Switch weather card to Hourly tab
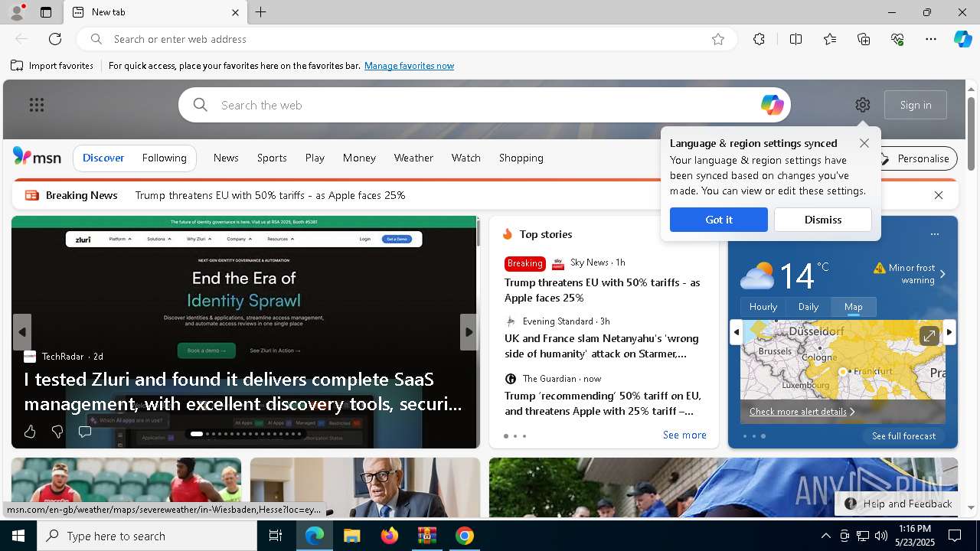This screenshot has width=980, height=551. tap(763, 306)
